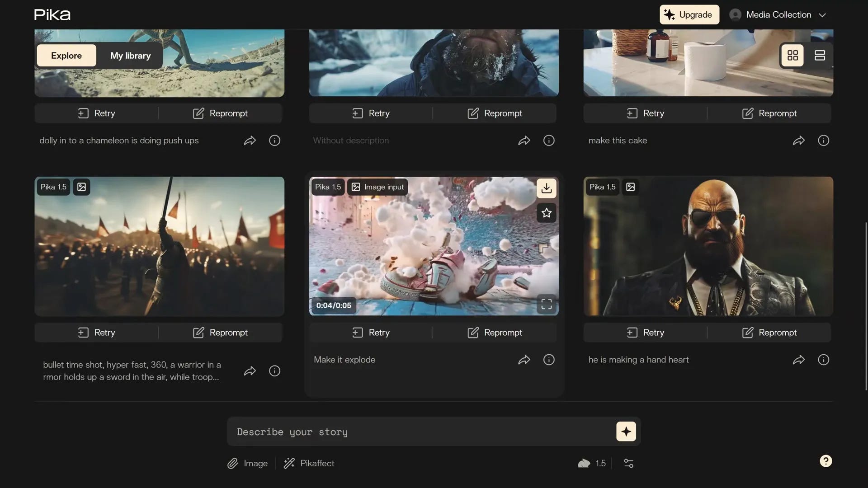This screenshot has width=868, height=488.
Task: Open the help question mark button
Action: 826,461
